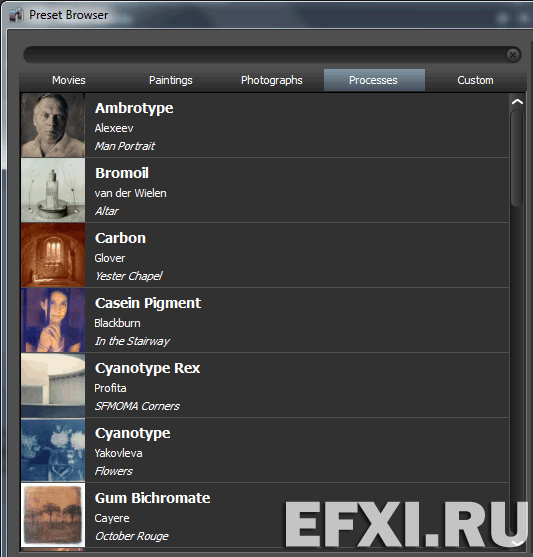
Task: Choose the Cyanotype Rex preset name
Action: tap(147, 368)
